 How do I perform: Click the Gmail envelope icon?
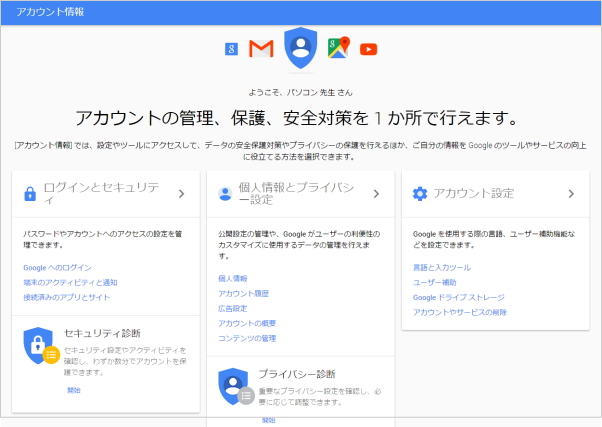pos(261,48)
